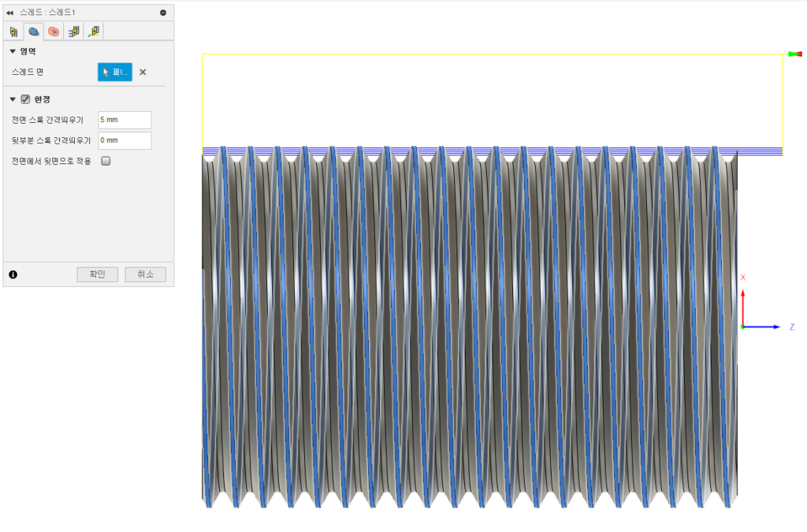Edit the 뒷부분 스톡 간격띄우기 value field
The image size is (807, 532).
pos(125,140)
